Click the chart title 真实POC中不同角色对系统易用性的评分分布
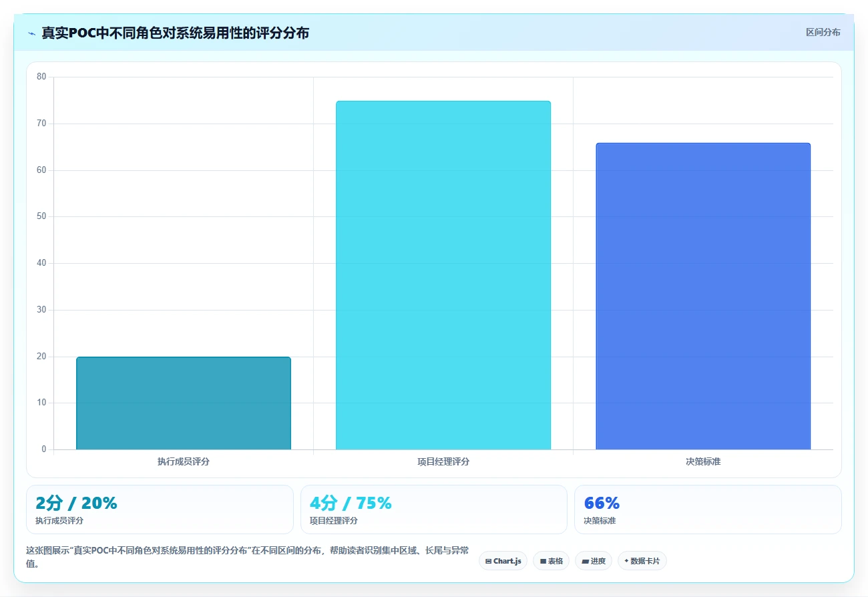This screenshot has height=597, width=868. [x=175, y=33]
